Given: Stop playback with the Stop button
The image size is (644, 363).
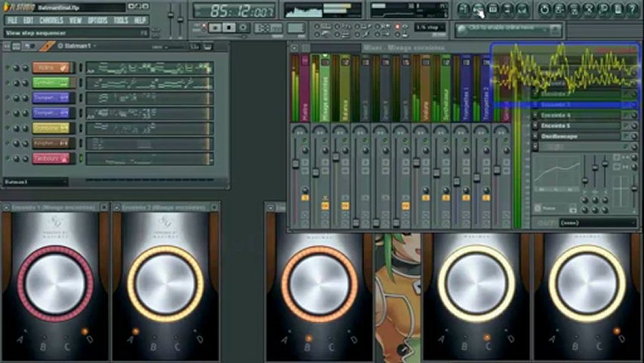Looking at the screenshot, I should (x=229, y=28).
